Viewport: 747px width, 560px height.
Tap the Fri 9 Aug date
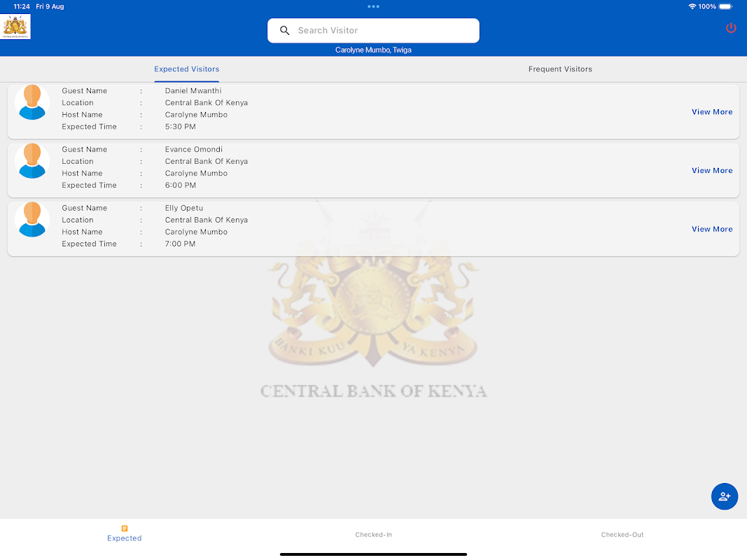coord(50,7)
